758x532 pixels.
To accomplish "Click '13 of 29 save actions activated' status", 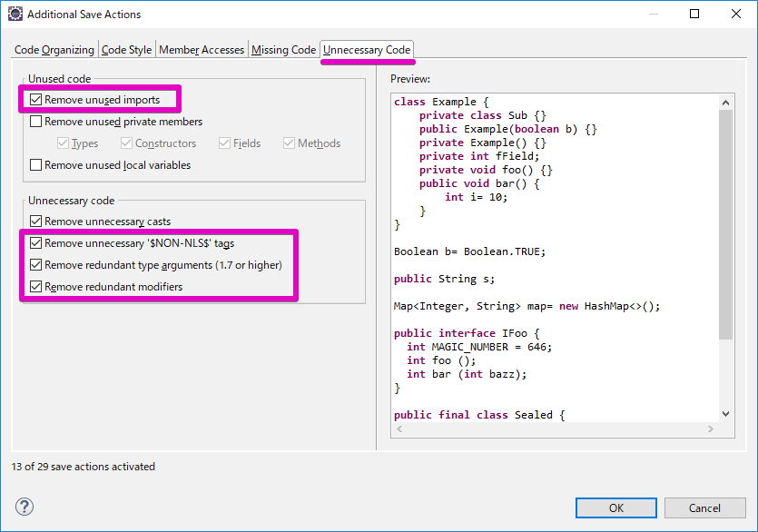I will 84,467.
